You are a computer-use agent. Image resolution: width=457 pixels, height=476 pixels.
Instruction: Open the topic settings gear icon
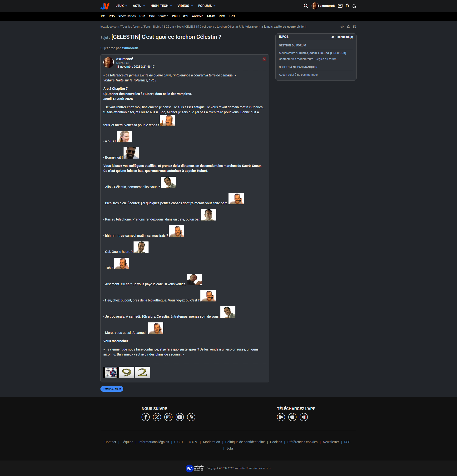pos(355,27)
